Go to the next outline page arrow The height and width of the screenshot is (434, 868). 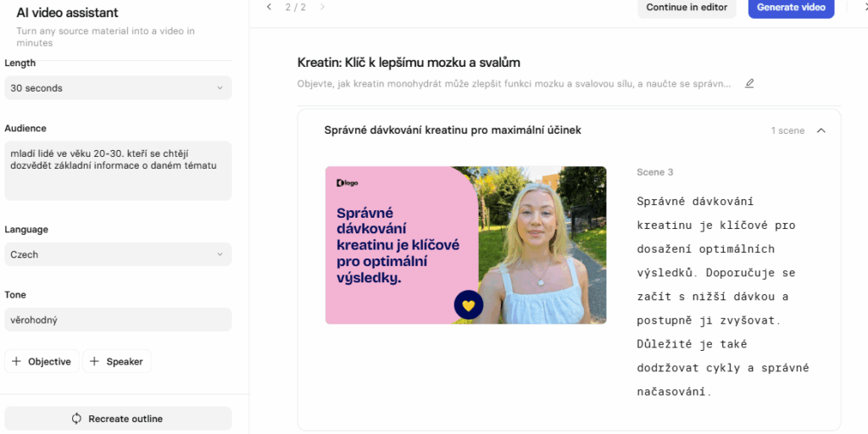pos(322,7)
